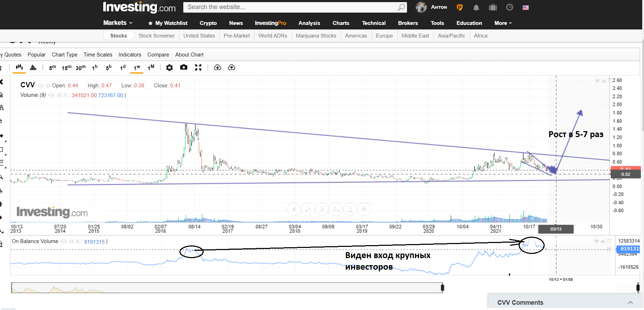Hide the On Balance Volume indicator via eye
Screen dimensions: 644x310
64,241
